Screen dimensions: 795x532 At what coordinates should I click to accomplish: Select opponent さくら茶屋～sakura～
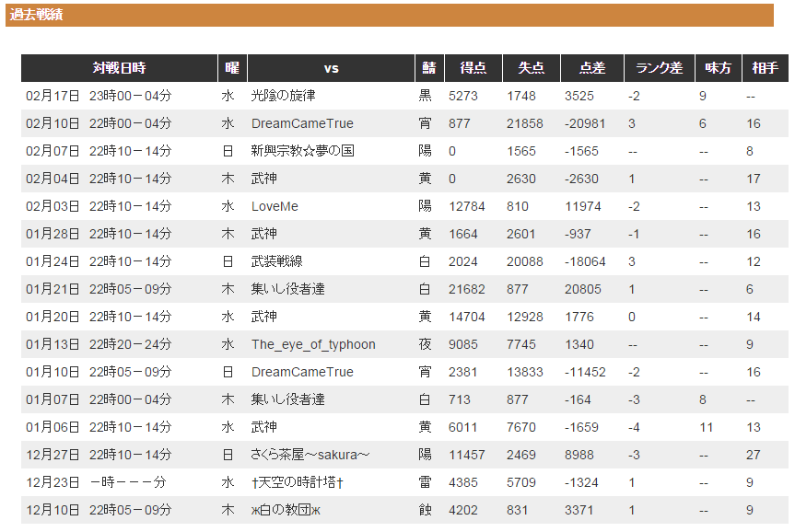pyautogui.click(x=310, y=455)
